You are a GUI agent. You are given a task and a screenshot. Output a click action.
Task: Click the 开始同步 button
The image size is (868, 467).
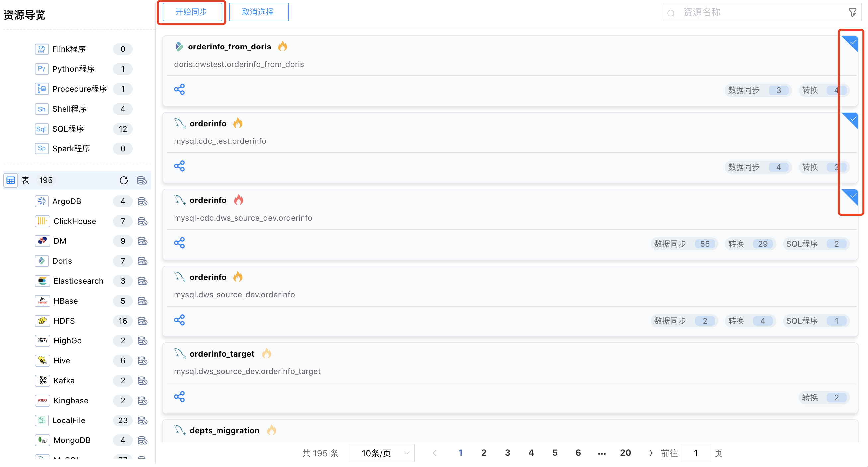coord(191,12)
